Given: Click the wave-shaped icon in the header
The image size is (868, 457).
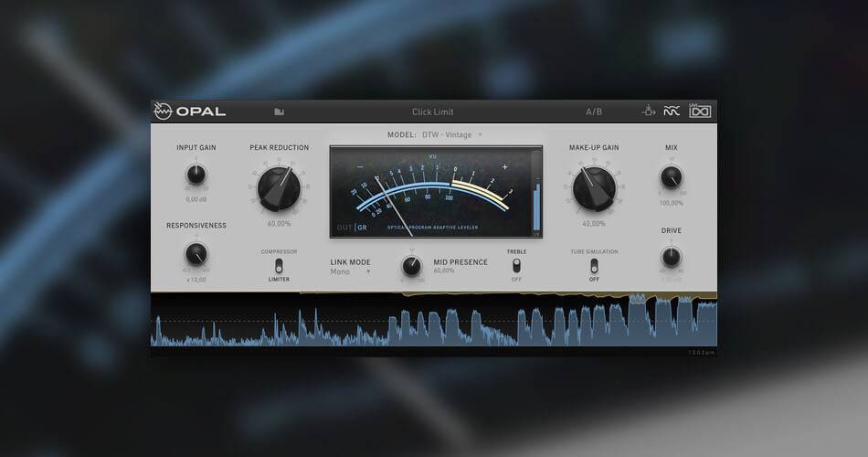Looking at the screenshot, I should pyautogui.click(x=672, y=112).
